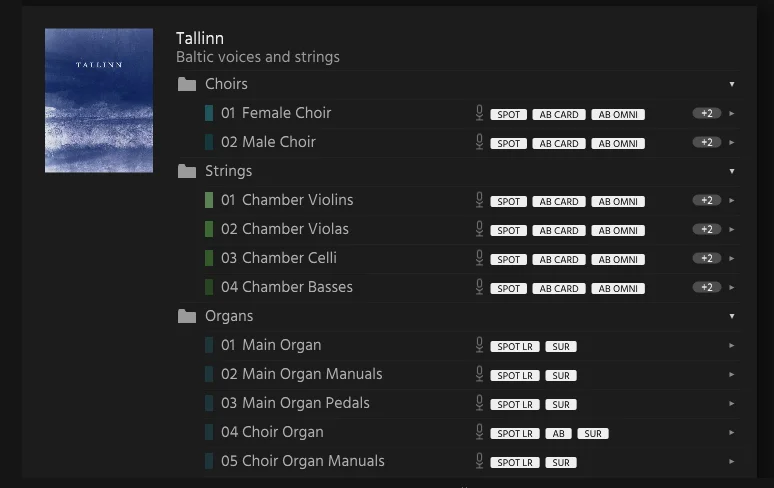The height and width of the screenshot is (488, 774).
Task: Click microphone icon for 03 Chamber Celli
Action: 479,258
